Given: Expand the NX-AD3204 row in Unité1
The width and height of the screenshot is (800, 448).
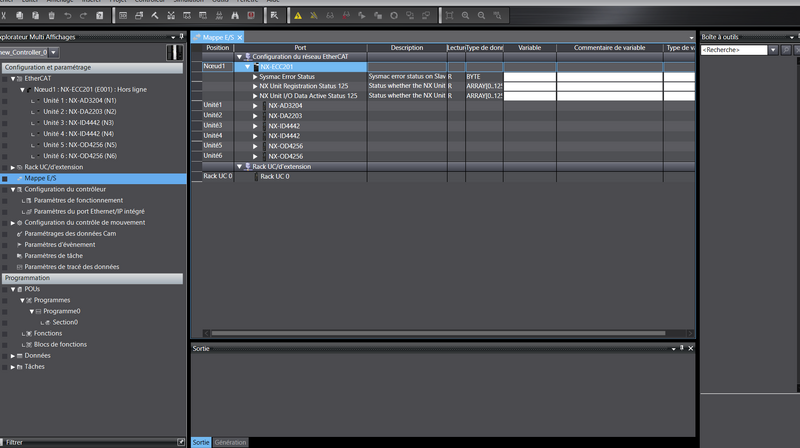Looking at the screenshot, I should (255, 105).
